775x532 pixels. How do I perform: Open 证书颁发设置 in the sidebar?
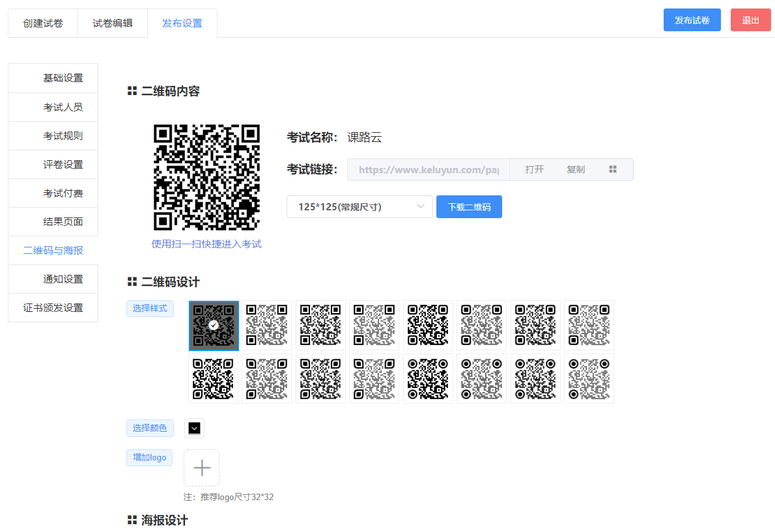53,308
